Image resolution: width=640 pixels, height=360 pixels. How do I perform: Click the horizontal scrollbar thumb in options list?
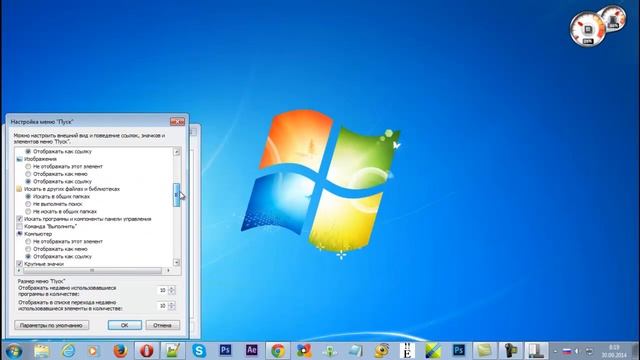[92, 271]
